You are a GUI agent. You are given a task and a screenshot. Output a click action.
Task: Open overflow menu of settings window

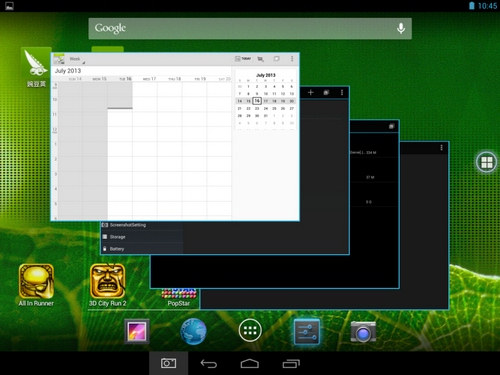point(342,92)
